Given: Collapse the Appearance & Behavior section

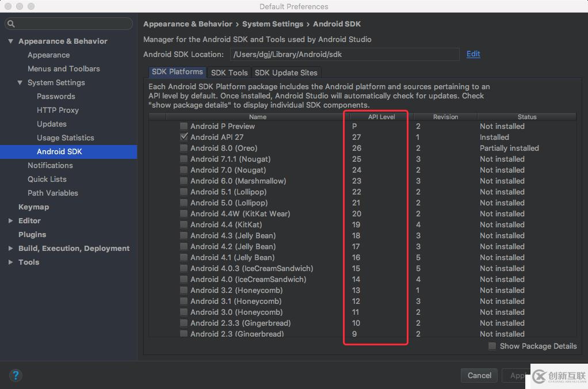Looking at the screenshot, I should 10,41.
